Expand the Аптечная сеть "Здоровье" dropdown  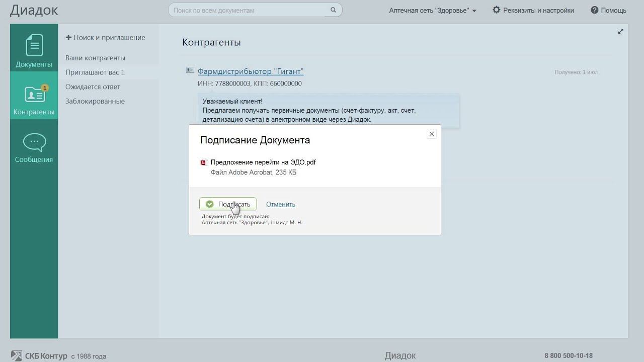click(x=433, y=10)
